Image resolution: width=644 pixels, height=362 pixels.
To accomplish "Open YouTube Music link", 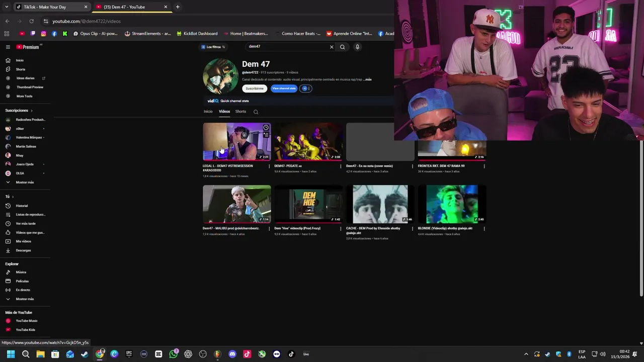I will point(26,321).
